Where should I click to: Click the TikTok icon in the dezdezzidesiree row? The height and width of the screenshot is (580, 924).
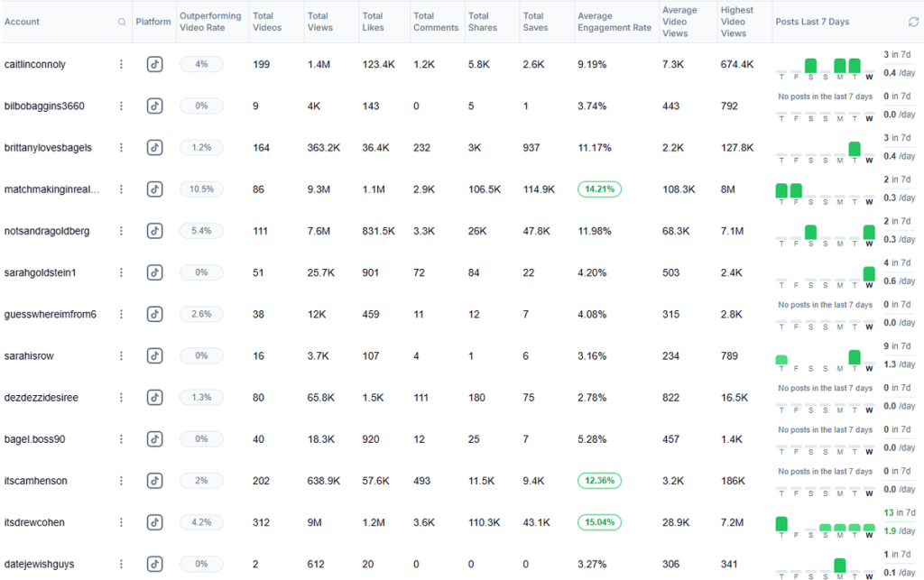tap(155, 398)
